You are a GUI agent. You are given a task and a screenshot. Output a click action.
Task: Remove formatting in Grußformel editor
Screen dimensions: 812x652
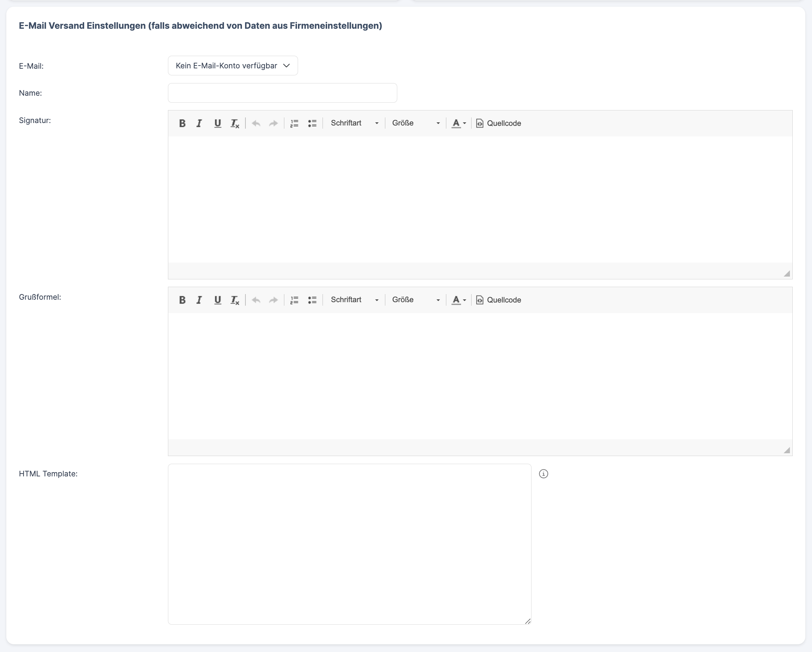(x=235, y=300)
